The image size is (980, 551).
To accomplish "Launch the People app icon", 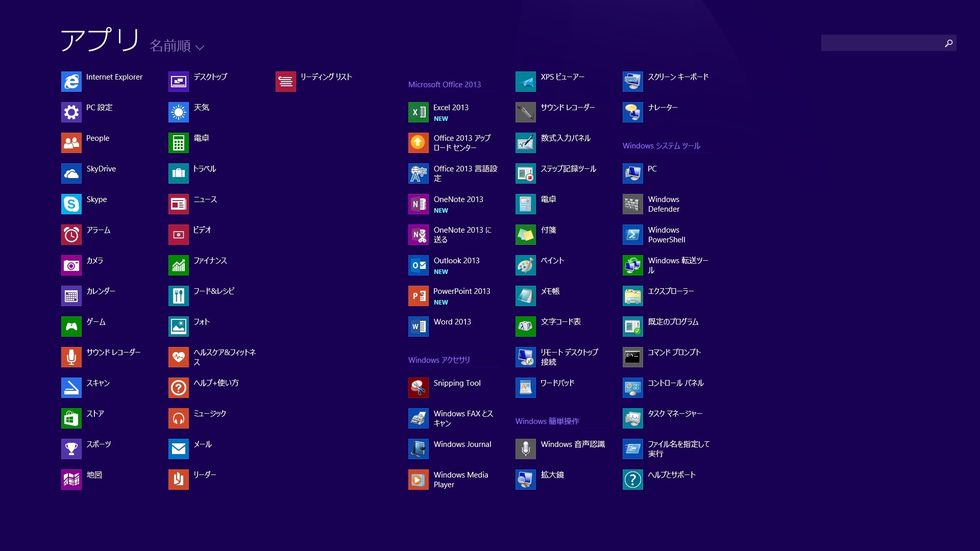I will coord(71,143).
